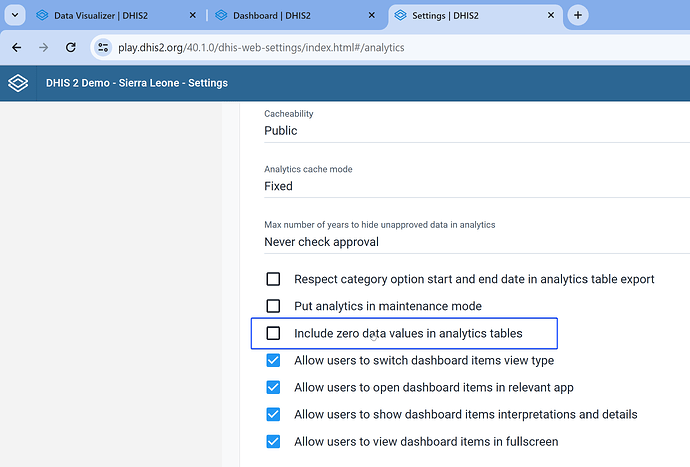Close the Data Visualizer tab
The height and width of the screenshot is (467, 690).
coord(192,15)
